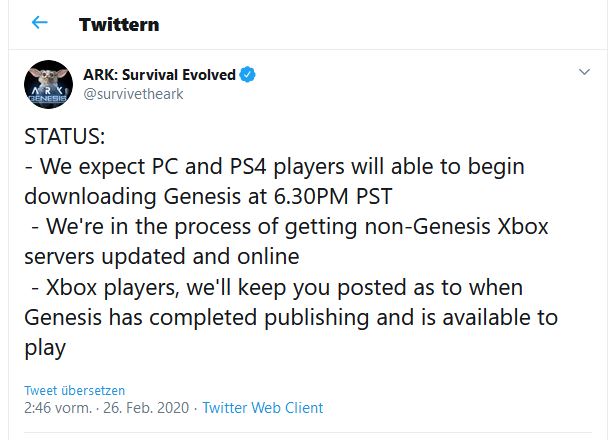This screenshot has width=614, height=440.
Task: Click Genesis has completed publishing line
Action: (x=291, y=317)
